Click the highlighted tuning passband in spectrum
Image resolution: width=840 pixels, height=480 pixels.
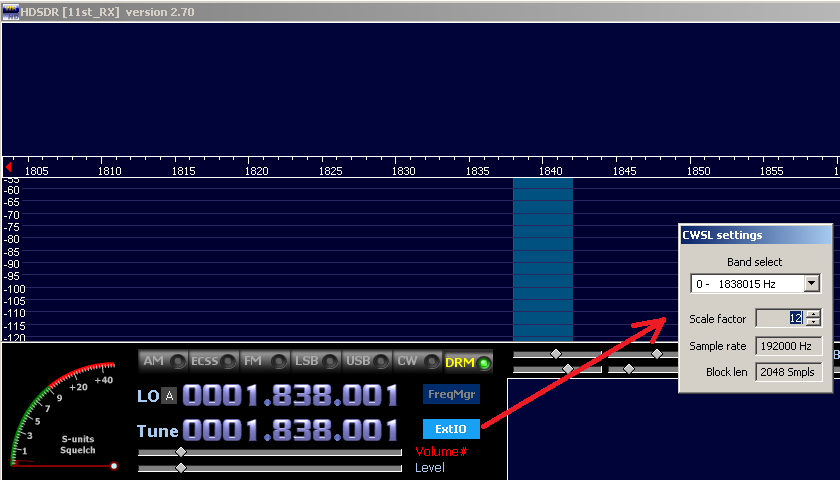coord(543,259)
